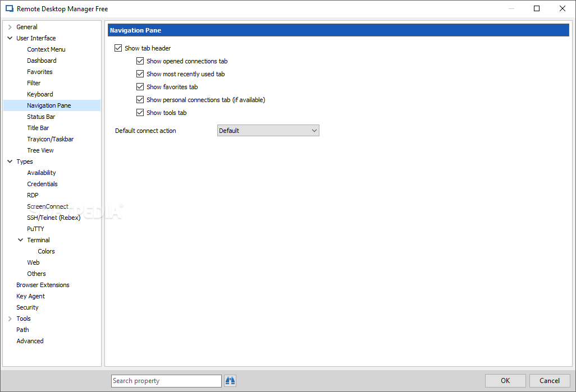Expand the General tree node
576x392 pixels.
point(10,27)
